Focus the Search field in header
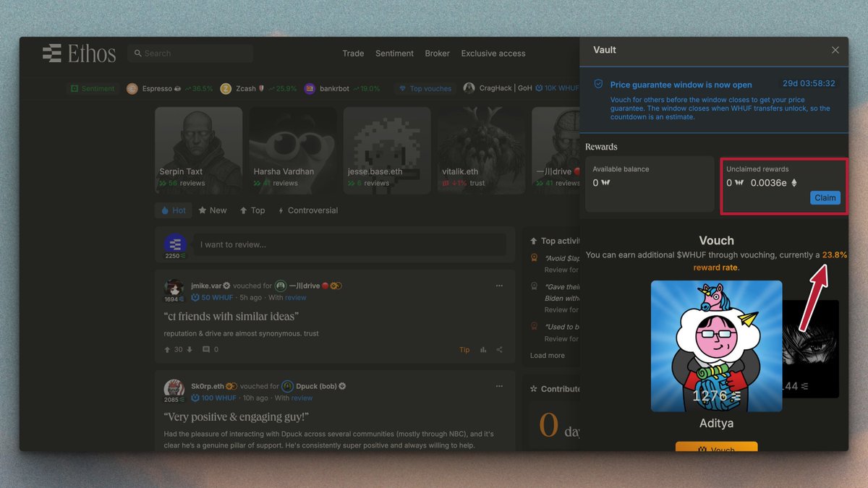 click(x=190, y=53)
